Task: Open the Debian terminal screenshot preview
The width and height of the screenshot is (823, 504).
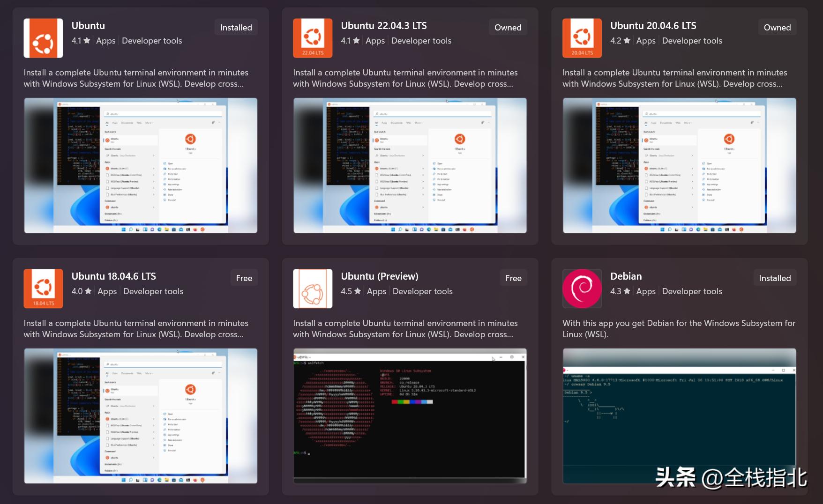Action: (680, 416)
